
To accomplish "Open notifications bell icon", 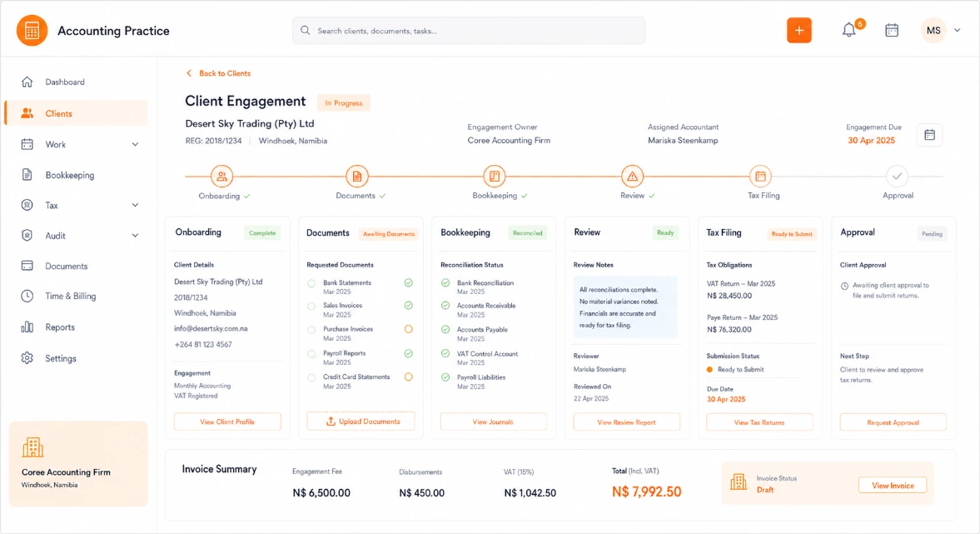I will tap(848, 30).
